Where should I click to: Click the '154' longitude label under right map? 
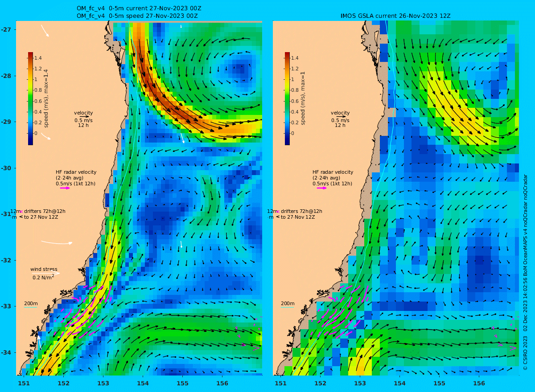pos(399,383)
